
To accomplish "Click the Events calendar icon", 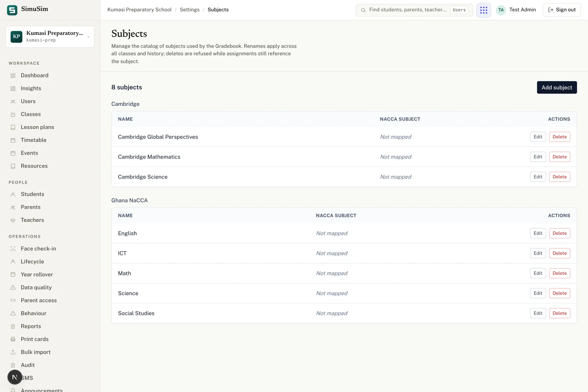I will click(x=13, y=153).
